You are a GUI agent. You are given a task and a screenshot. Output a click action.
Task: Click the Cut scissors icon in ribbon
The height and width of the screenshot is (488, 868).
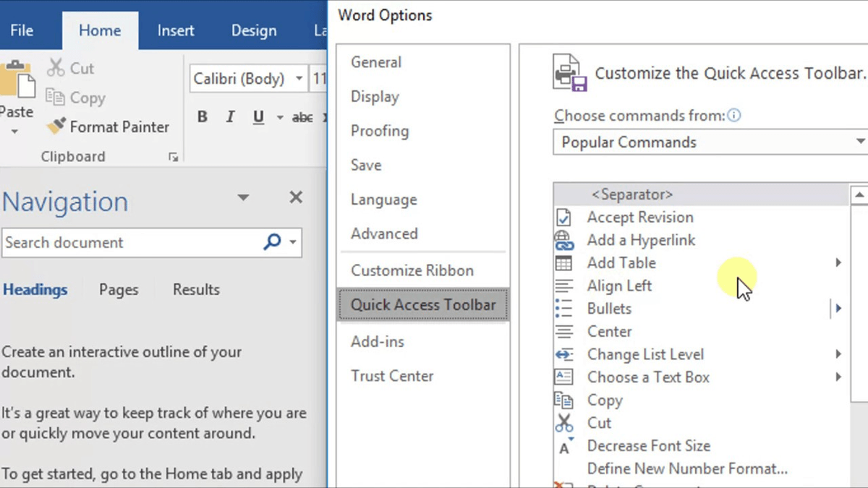[x=56, y=68]
